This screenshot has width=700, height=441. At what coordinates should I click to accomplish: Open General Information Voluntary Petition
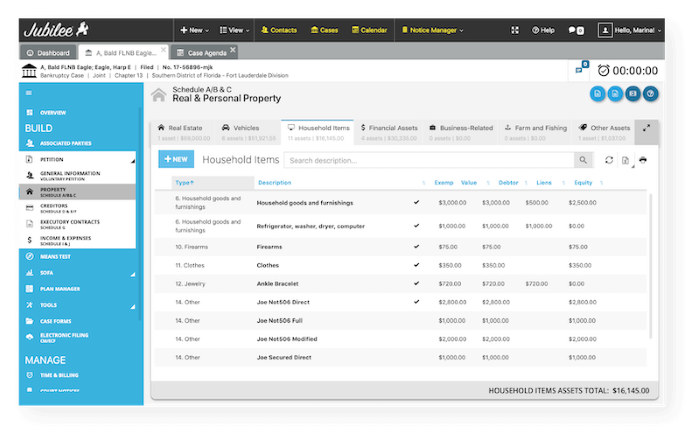(77, 175)
